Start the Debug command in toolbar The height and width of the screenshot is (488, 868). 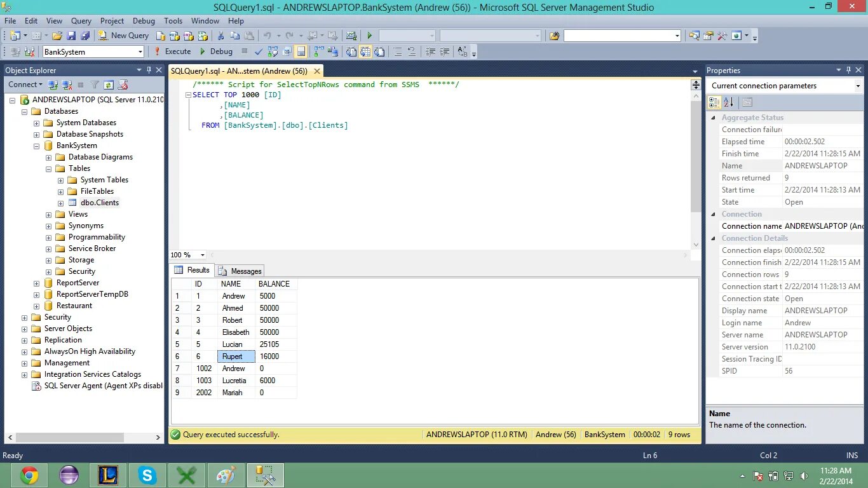tap(216, 51)
